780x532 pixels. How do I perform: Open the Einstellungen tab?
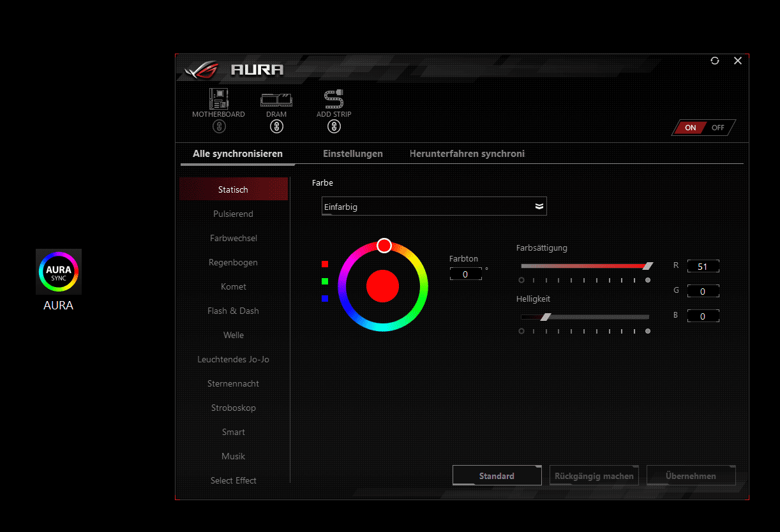tap(353, 154)
